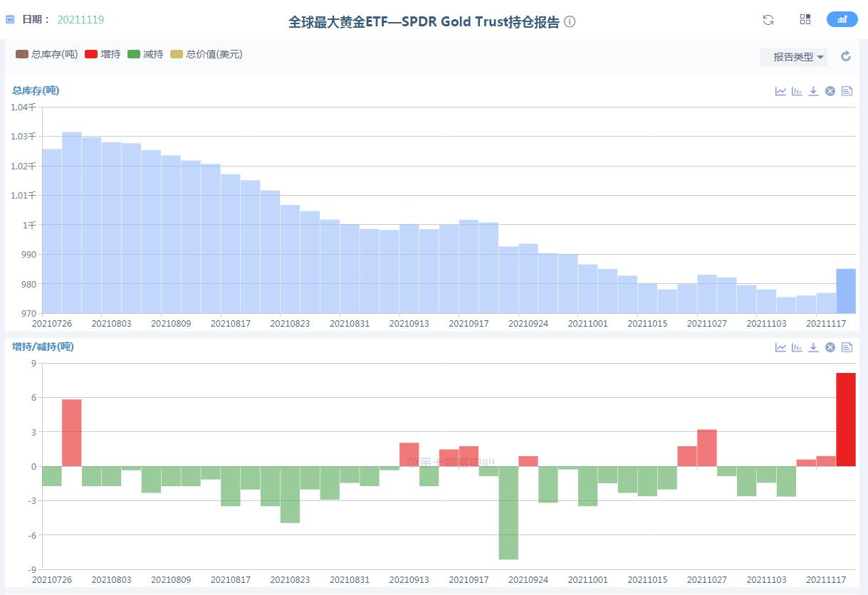Click the title 全球最大黄金ETF—SPDR Gold Trust持仓报告
The width and height of the screenshot is (868, 595).
click(424, 22)
